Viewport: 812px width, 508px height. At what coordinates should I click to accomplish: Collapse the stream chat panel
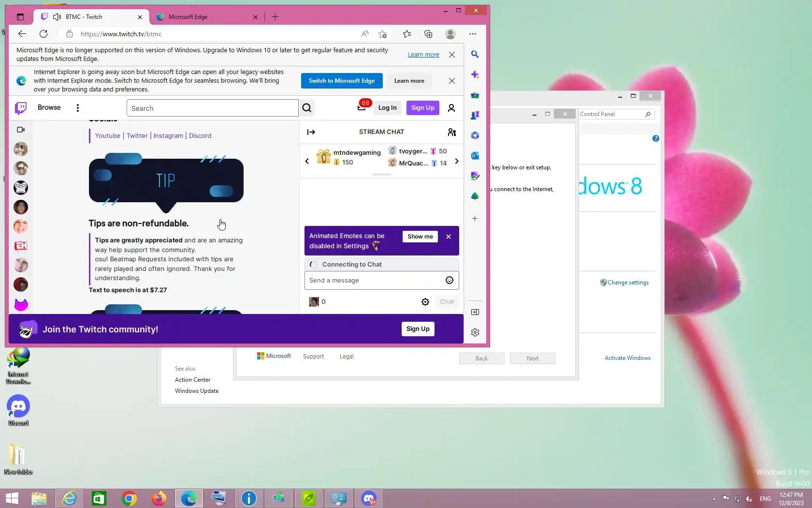(x=311, y=132)
